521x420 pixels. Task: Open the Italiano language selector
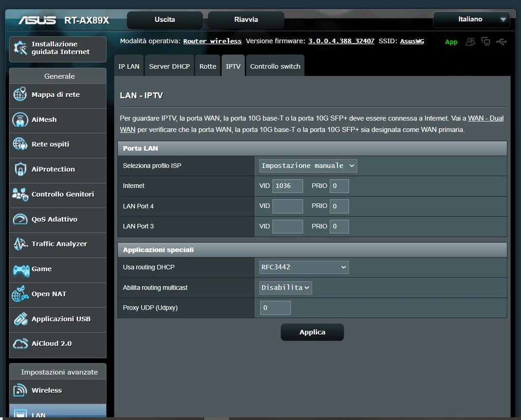tap(471, 20)
